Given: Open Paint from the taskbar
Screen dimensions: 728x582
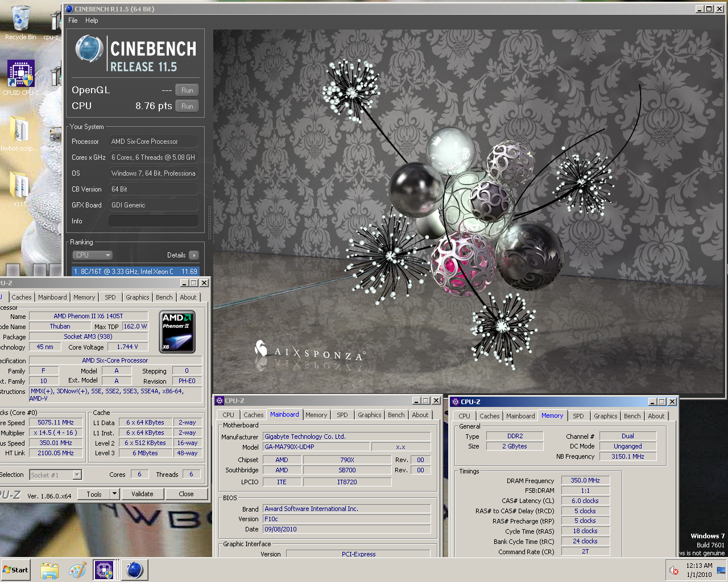Looking at the screenshot, I should coord(77,570).
